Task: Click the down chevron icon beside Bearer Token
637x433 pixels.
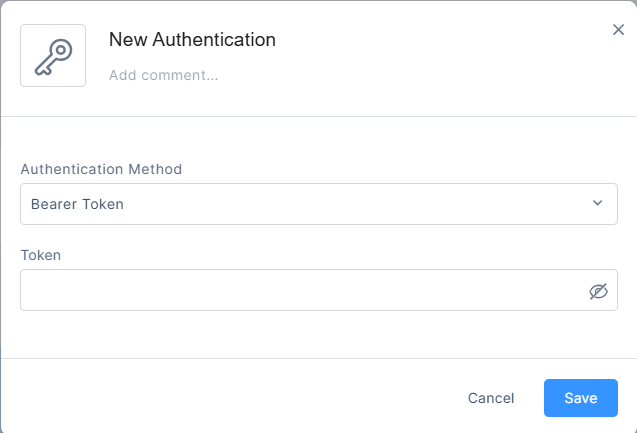Action: click(598, 203)
